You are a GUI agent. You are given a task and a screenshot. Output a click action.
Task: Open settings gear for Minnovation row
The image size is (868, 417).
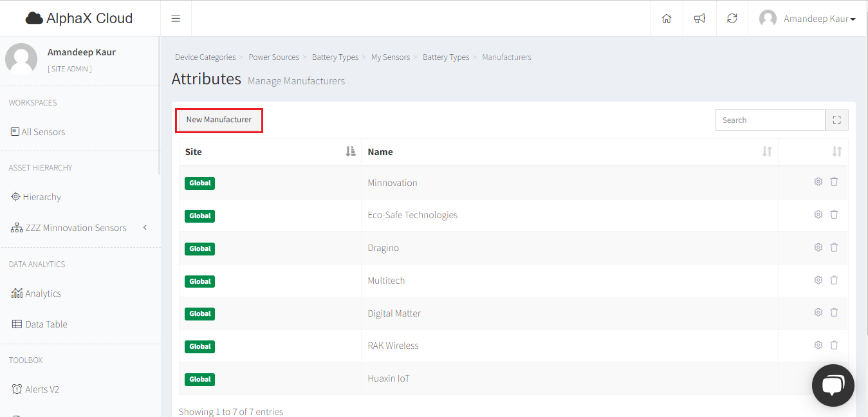tap(818, 182)
